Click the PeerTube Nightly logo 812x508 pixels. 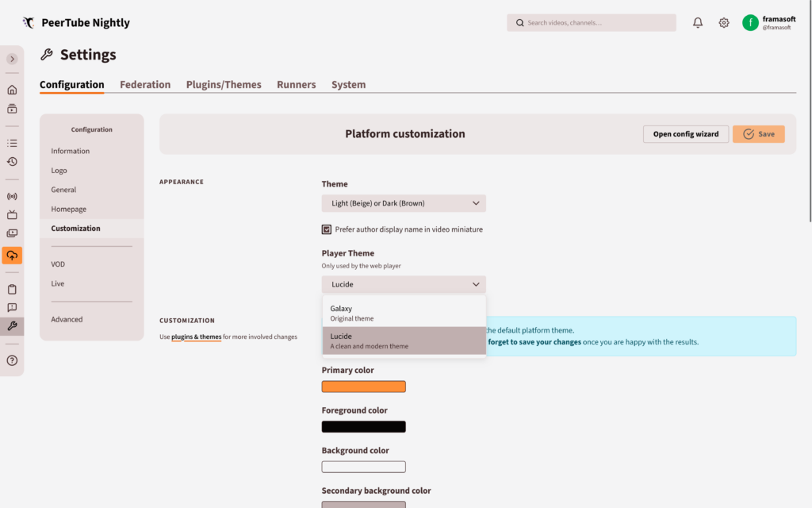[76, 22]
